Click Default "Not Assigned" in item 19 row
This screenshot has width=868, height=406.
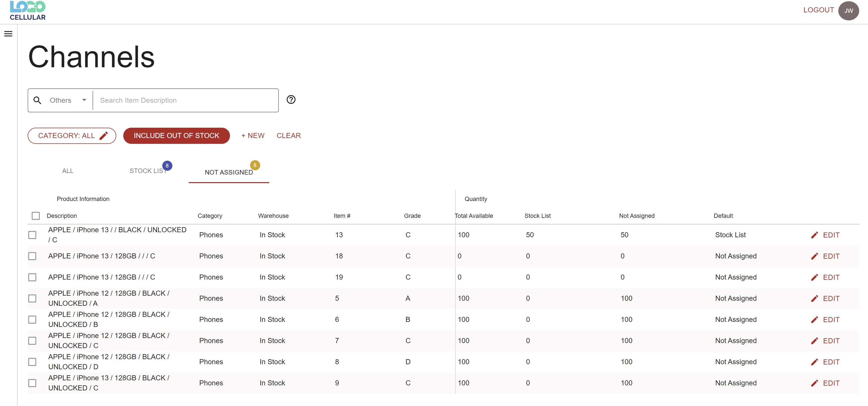click(736, 277)
